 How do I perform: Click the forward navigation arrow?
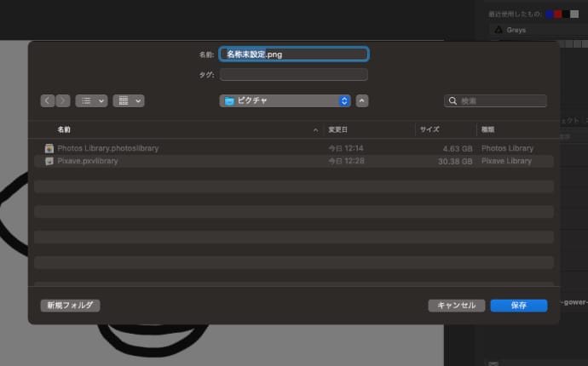pos(62,100)
